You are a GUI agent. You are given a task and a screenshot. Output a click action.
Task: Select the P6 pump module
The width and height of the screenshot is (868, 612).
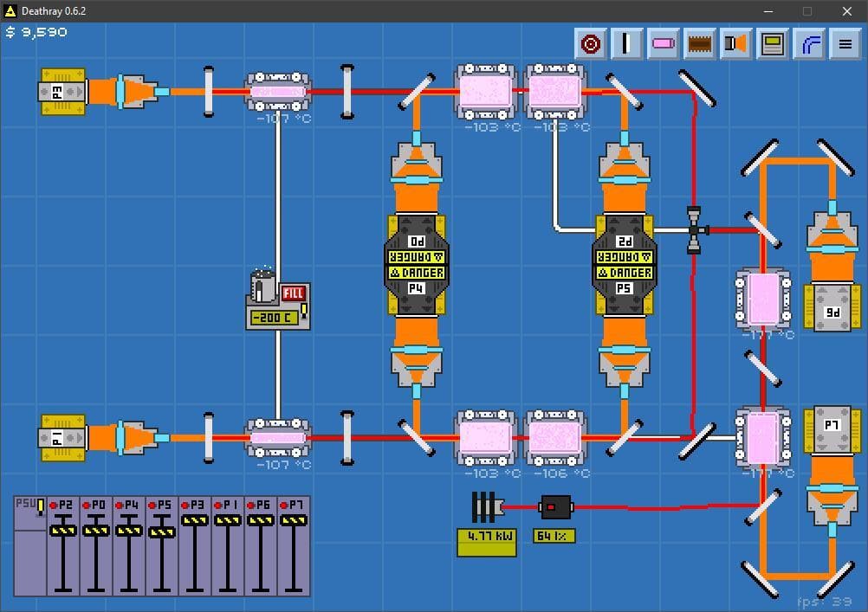[x=832, y=307]
